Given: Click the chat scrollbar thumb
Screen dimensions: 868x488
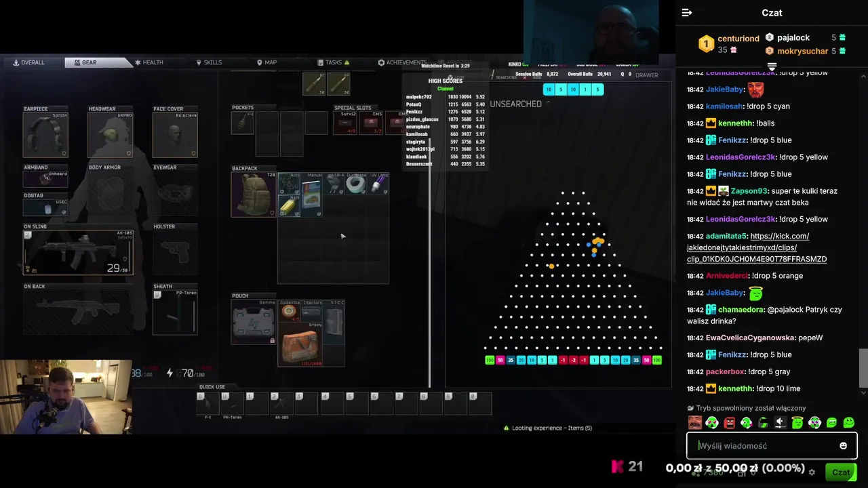Looking at the screenshot, I should (863, 367).
